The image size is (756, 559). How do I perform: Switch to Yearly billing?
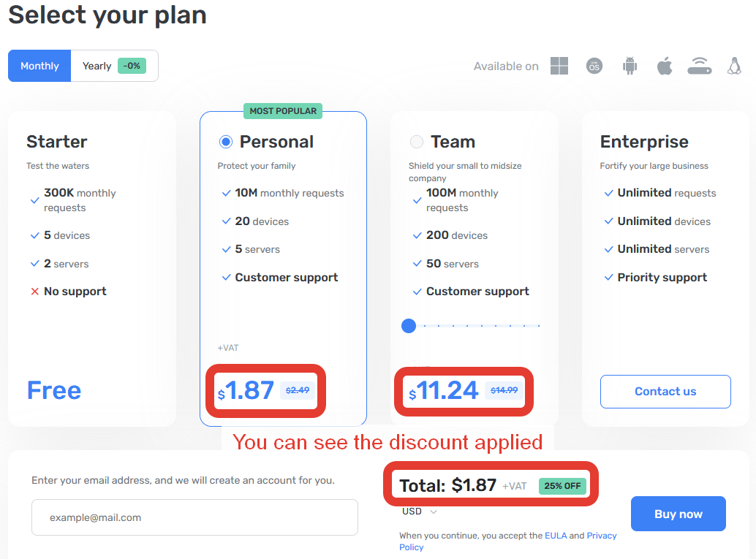[114, 66]
